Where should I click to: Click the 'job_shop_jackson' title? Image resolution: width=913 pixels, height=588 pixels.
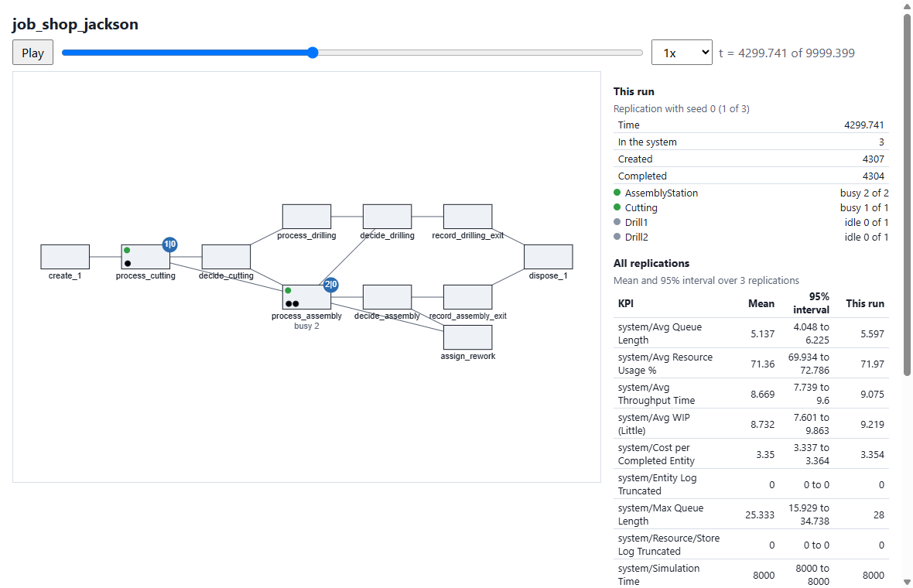coord(75,24)
